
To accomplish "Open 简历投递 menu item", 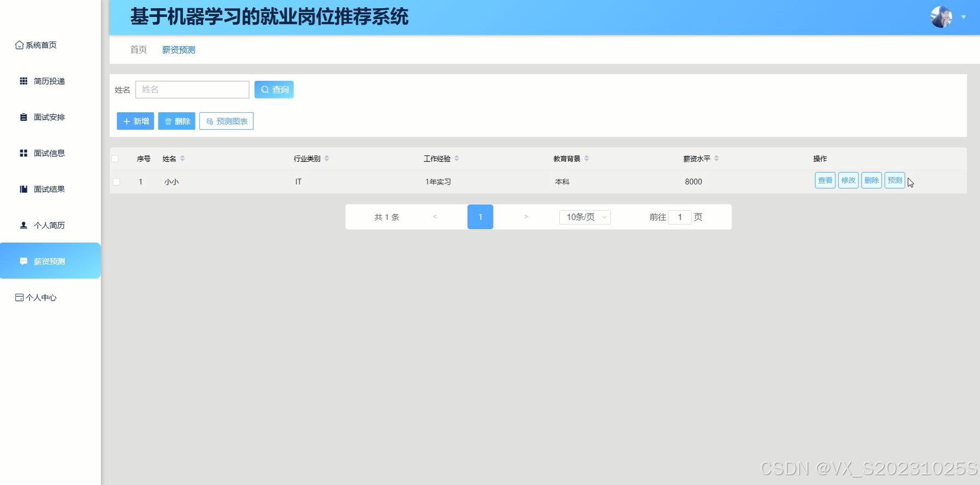I will [50, 81].
